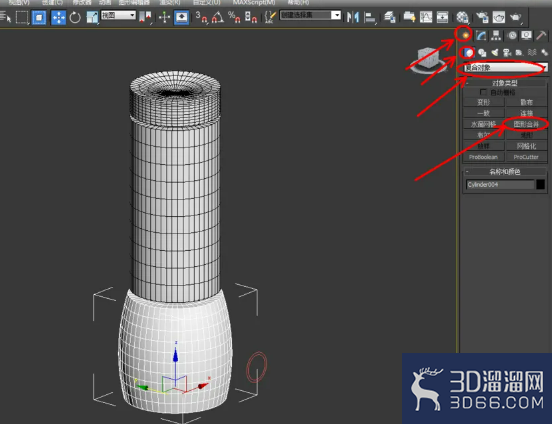Switch to the Hierarchy command panel tab
552x424 pixels.
pos(496,35)
